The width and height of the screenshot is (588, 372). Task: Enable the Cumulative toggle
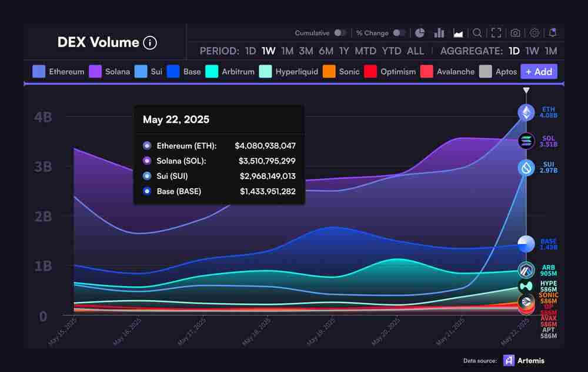(340, 33)
